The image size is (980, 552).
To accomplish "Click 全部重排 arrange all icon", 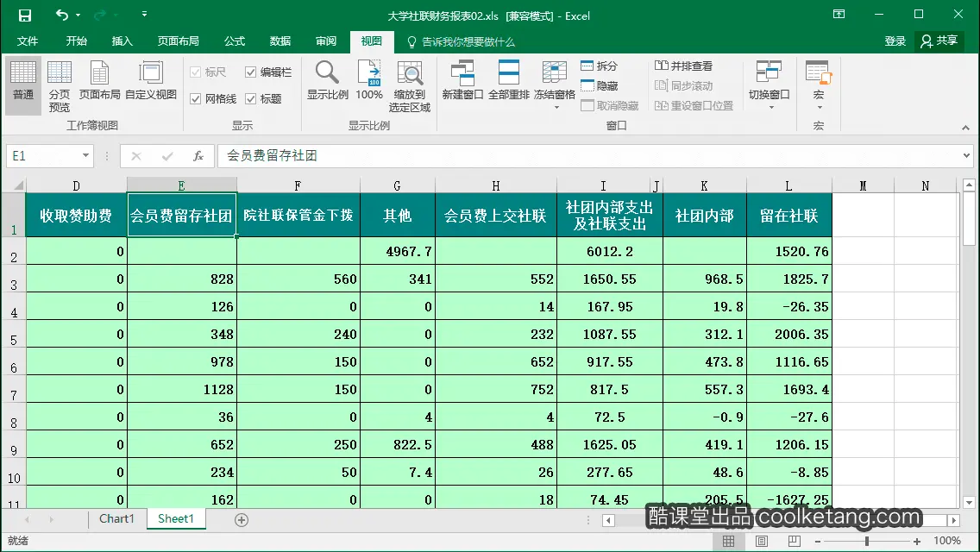I will tap(509, 81).
